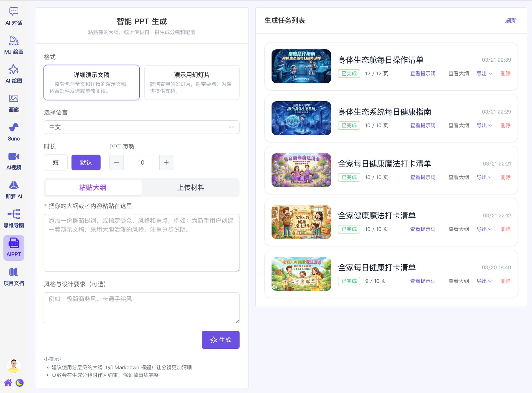This screenshot has width=532, height=393.
Task: Select the MJ 绘画 tool
Action: pos(14,45)
